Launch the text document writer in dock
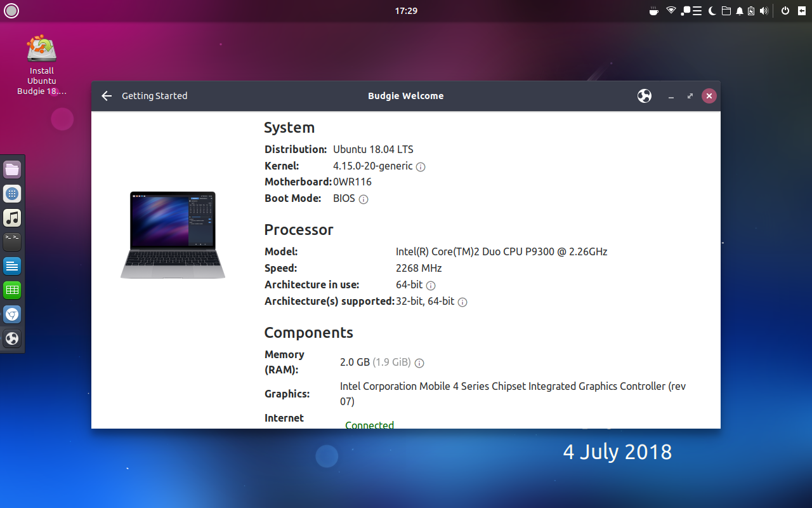The image size is (812, 508). pos(12,266)
